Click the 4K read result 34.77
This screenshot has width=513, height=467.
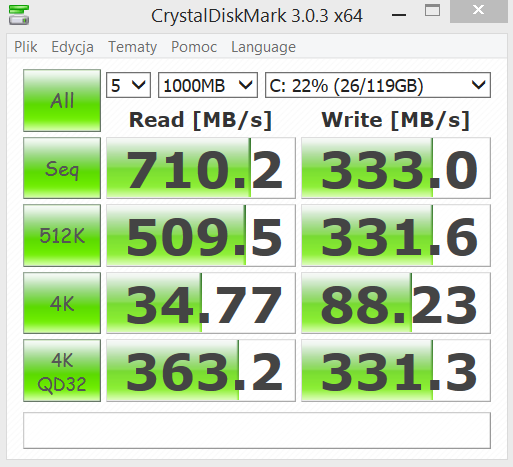(201, 303)
